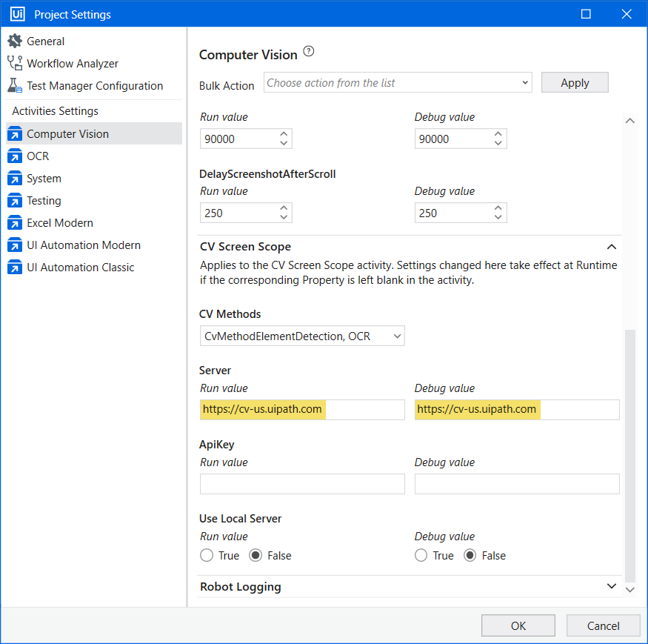Click the Workflow Analyzer icon
Viewport: 648px width, 644px height.
(15, 63)
